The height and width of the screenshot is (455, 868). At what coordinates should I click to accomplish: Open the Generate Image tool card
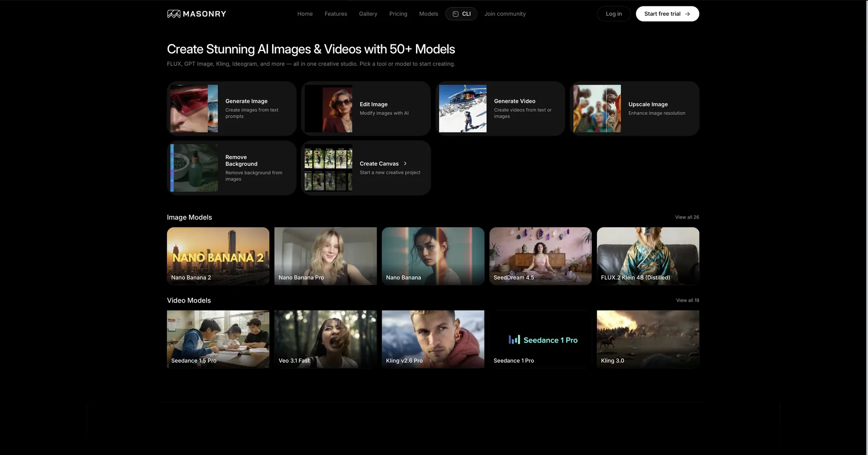tap(231, 109)
